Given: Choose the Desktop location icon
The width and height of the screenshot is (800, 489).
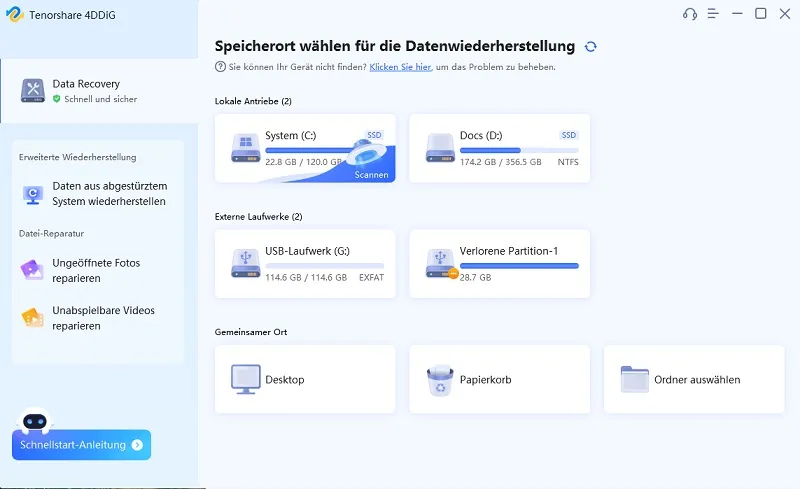Looking at the screenshot, I should pos(245,379).
